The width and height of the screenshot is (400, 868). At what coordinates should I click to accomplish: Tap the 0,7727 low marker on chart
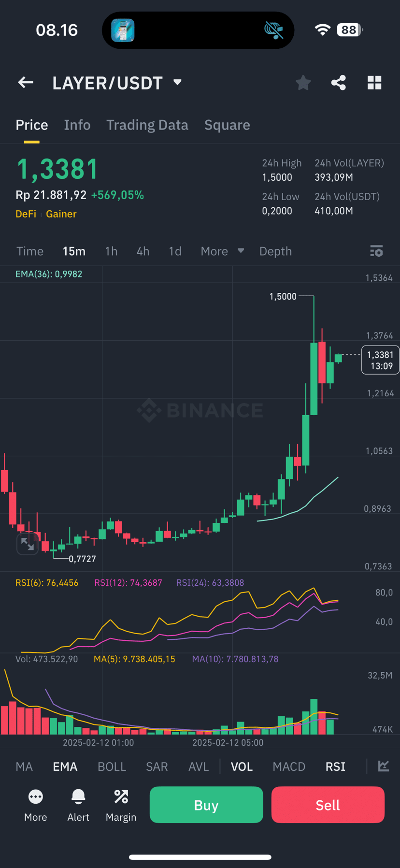pyautogui.click(x=82, y=559)
